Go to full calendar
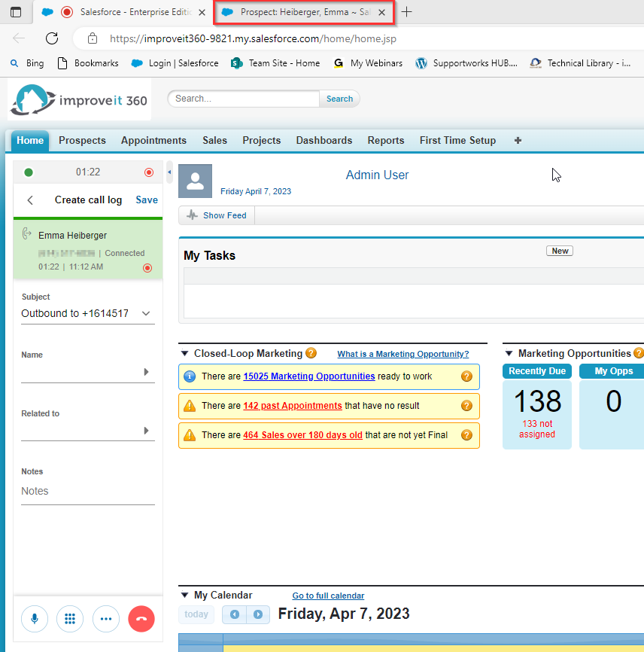The width and height of the screenshot is (644, 652). (328, 596)
